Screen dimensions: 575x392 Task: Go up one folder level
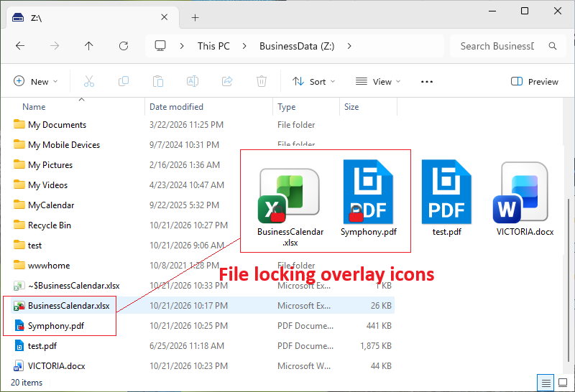point(88,46)
